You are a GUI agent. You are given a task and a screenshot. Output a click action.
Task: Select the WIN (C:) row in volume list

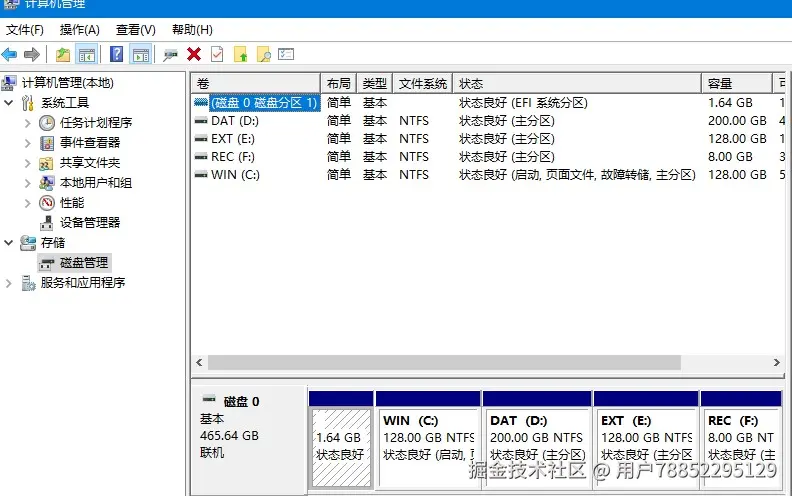tap(488, 175)
